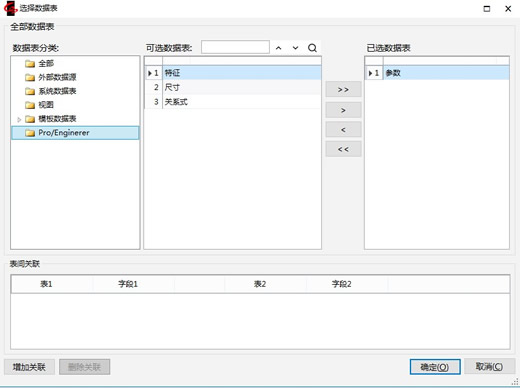Click the << remove all button

(343, 149)
